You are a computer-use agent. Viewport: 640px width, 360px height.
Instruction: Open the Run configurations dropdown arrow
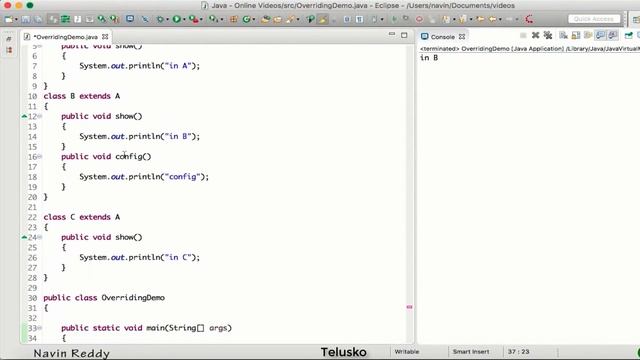click(x=184, y=20)
